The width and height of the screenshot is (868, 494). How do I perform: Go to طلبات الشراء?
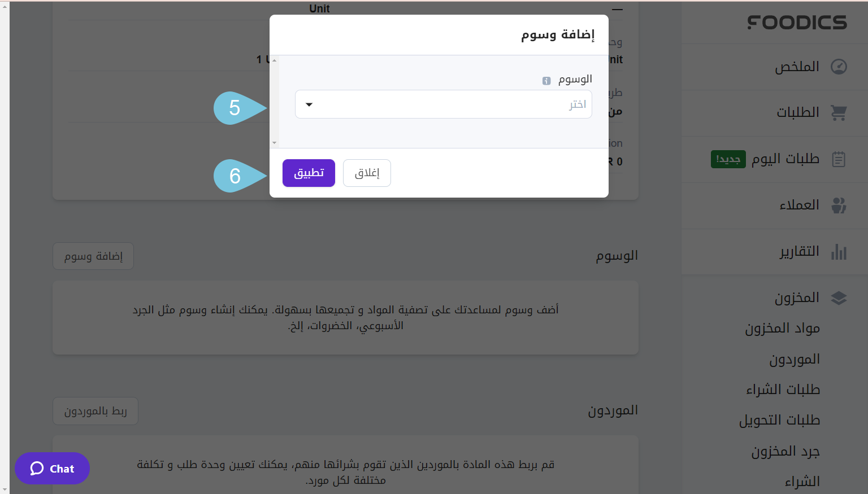click(x=783, y=390)
